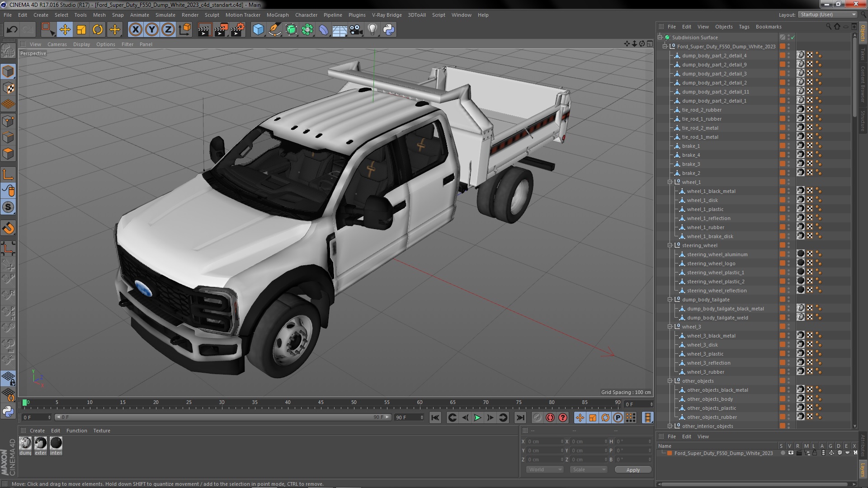The image size is (868, 488).
Task: Toggle brake_1 layer color square
Action: [x=782, y=146]
